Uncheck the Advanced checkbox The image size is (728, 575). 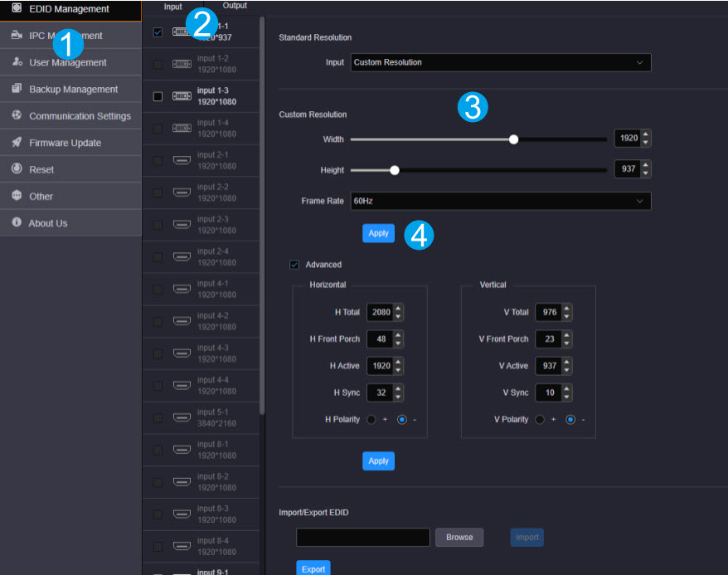tap(294, 265)
